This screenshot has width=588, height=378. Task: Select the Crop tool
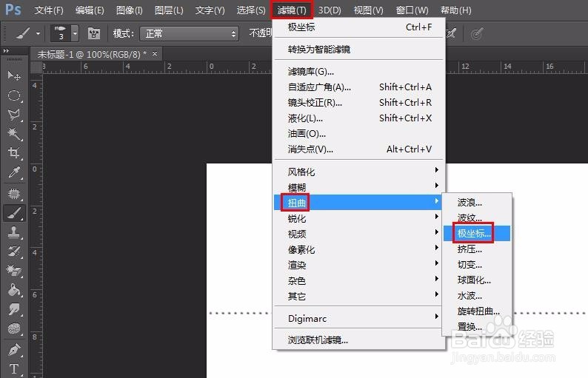(x=14, y=152)
